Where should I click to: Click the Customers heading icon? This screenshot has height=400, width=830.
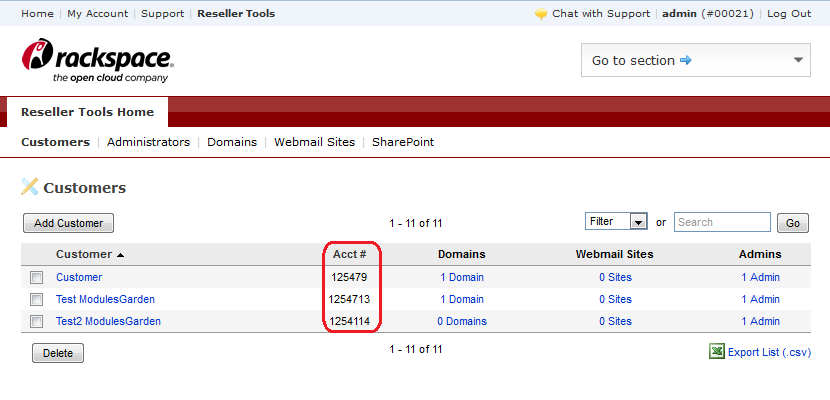[x=30, y=187]
